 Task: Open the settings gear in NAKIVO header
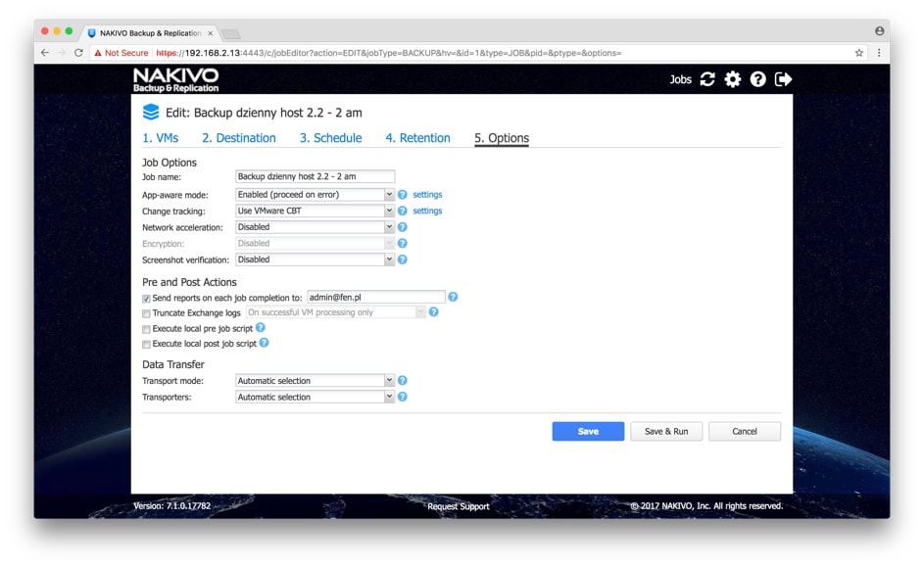[733, 79]
